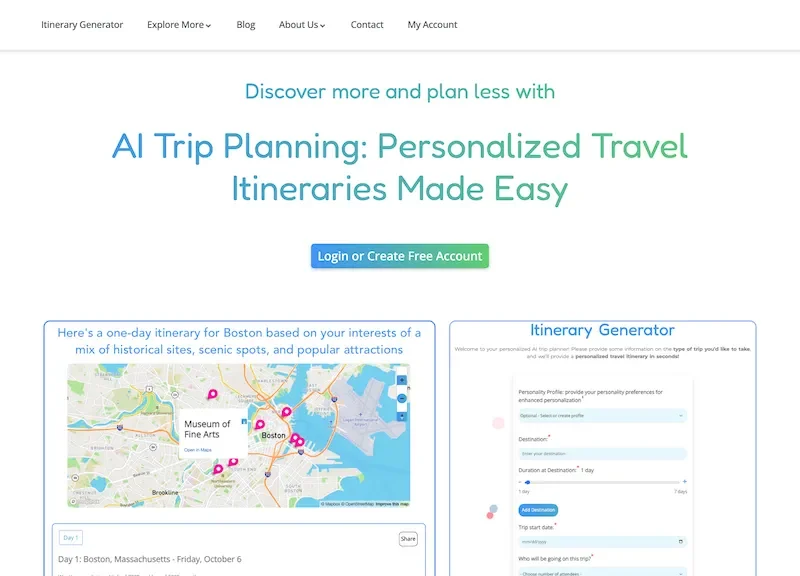Open the number of attendees dropdown
This screenshot has width=800, height=576.
(602, 573)
